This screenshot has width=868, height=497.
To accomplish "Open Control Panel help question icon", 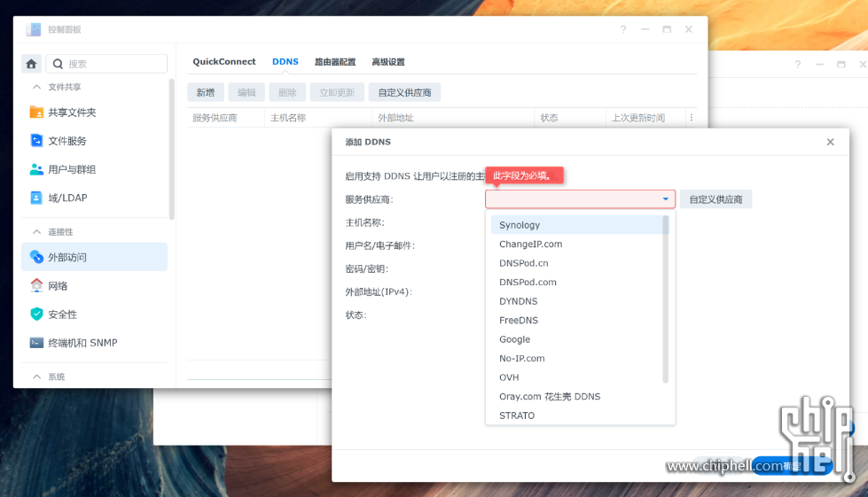I will click(x=623, y=29).
